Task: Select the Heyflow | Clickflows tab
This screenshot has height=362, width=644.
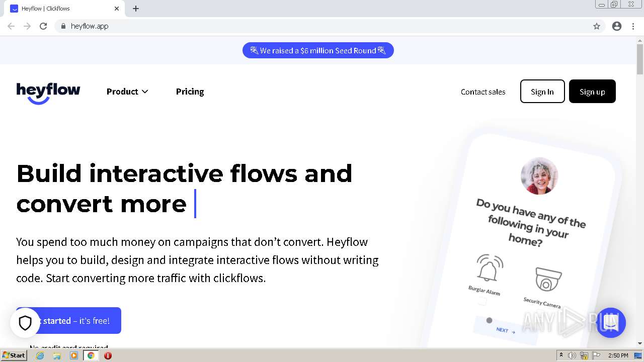Action: tap(65, 9)
